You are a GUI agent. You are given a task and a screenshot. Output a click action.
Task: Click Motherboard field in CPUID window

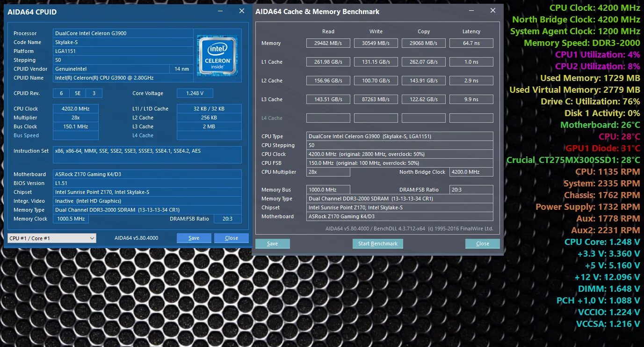click(x=147, y=174)
